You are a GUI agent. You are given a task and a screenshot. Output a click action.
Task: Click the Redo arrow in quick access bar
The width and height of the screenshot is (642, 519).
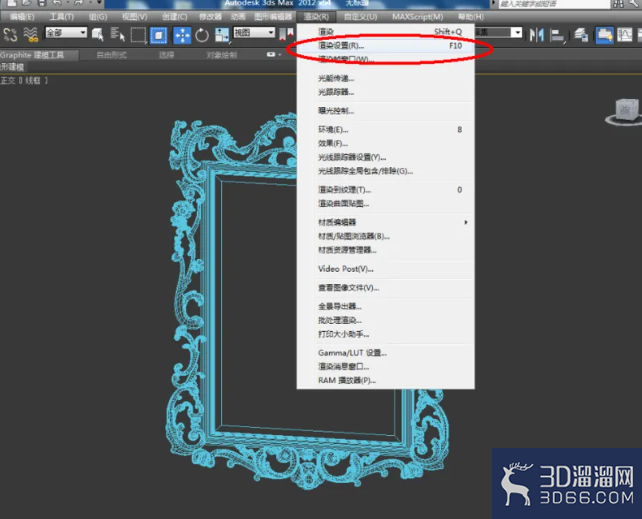(79, 3)
